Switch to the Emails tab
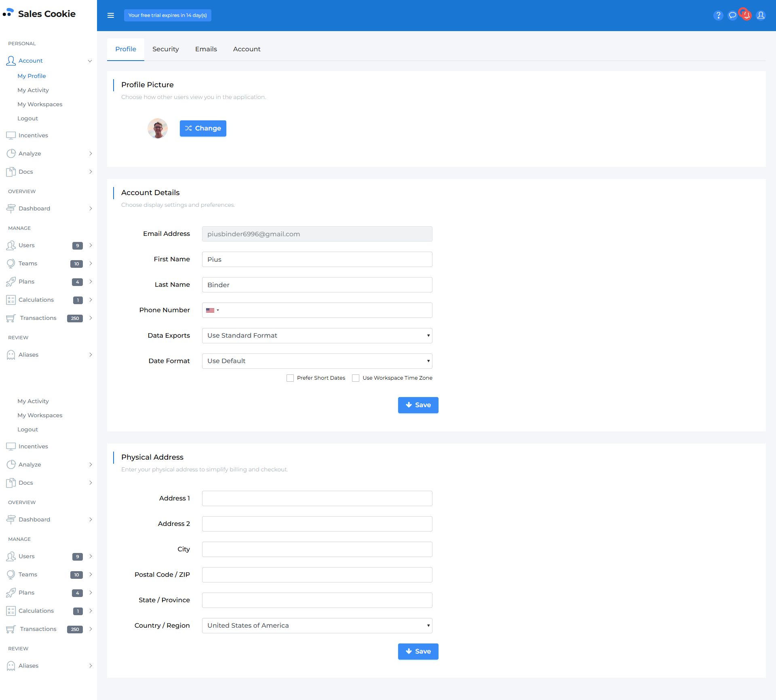Image resolution: width=776 pixels, height=700 pixels. click(x=206, y=49)
